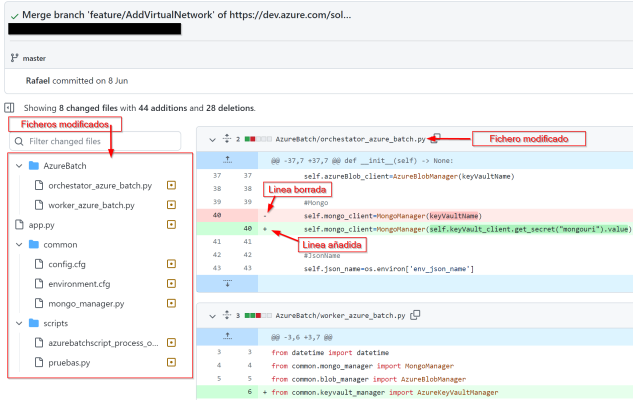Select config.cfg in file tree
The image size is (633, 400).
pos(67,264)
